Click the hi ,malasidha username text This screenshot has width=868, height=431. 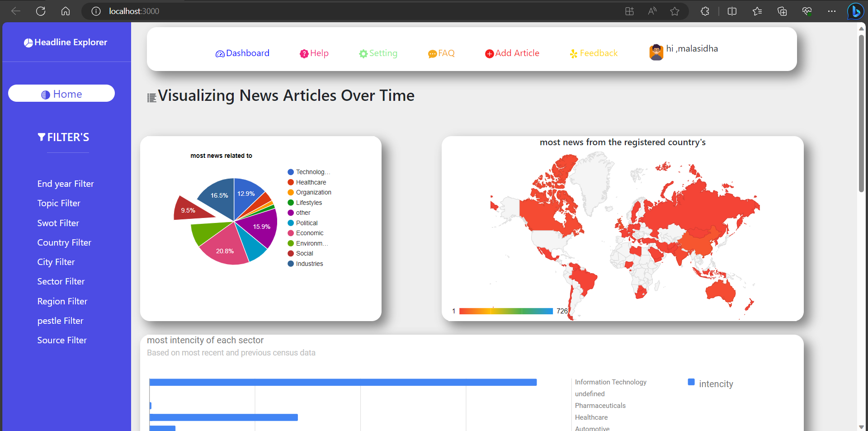(x=692, y=48)
